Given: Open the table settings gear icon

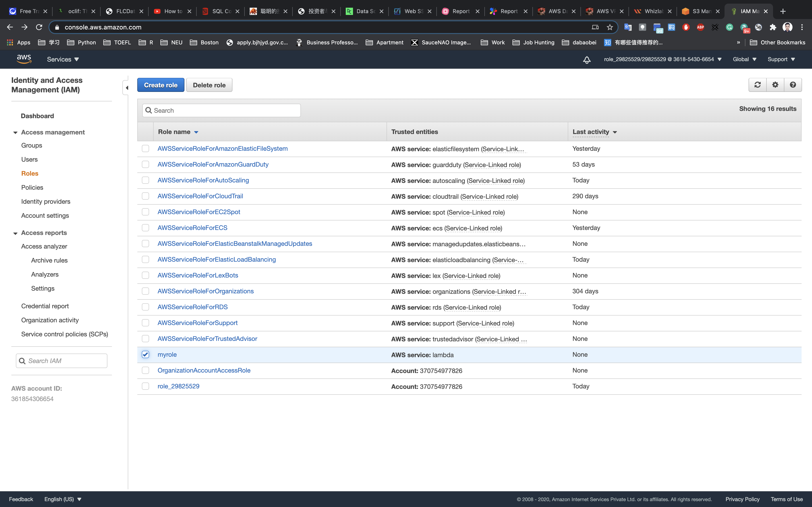Looking at the screenshot, I should pyautogui.click(x=775, y=85).
